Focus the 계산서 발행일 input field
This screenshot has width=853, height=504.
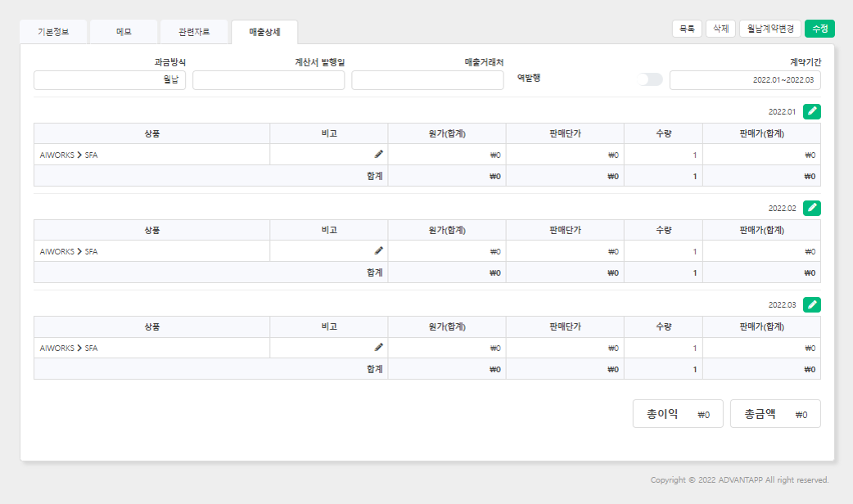pos(269,80)
